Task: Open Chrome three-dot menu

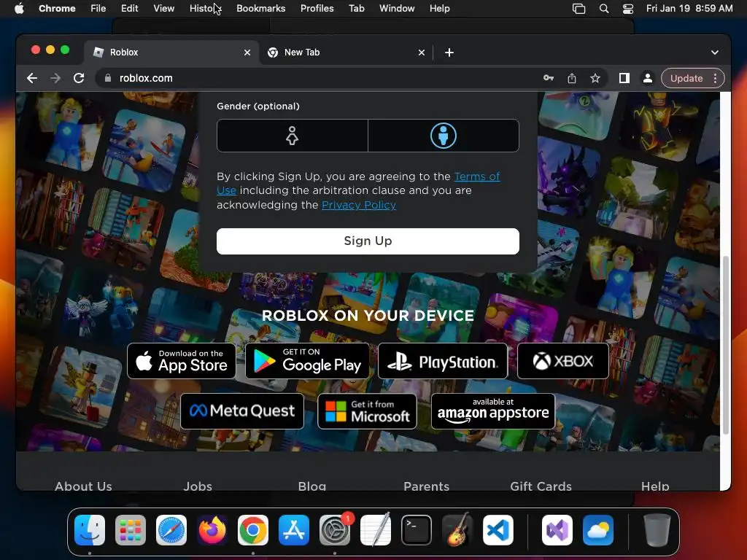Action: 715,78
